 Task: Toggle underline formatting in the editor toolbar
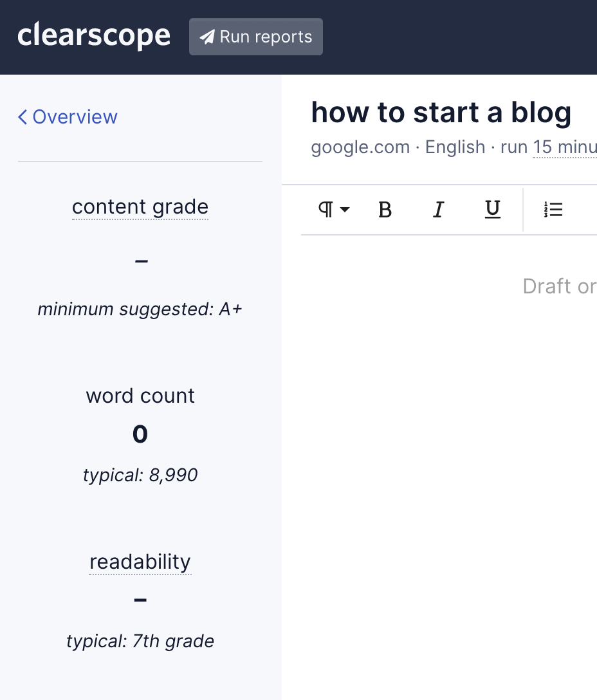point(493,210)
